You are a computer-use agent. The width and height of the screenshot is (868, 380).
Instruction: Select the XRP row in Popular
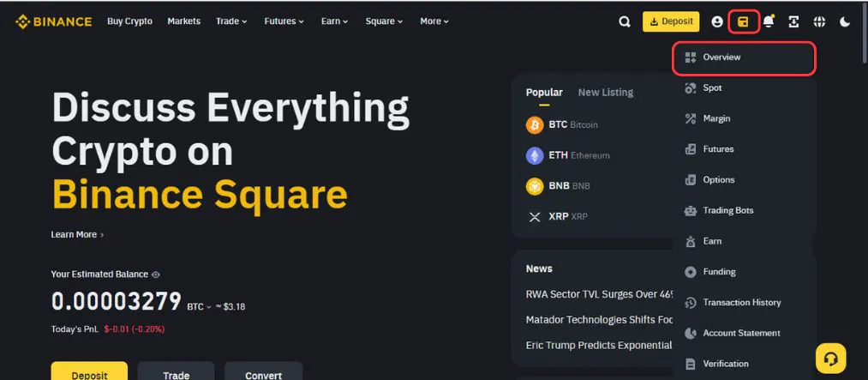tap(599, 216)
